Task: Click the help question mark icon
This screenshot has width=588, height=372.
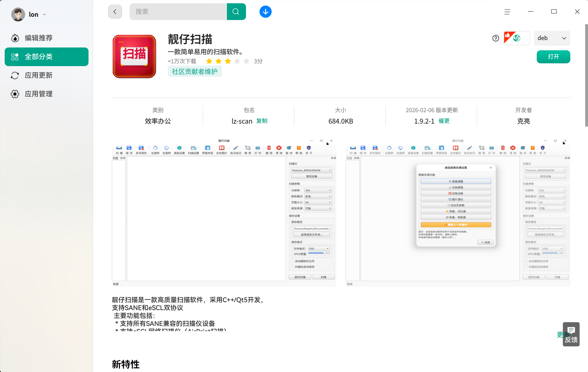Action: 495,38
